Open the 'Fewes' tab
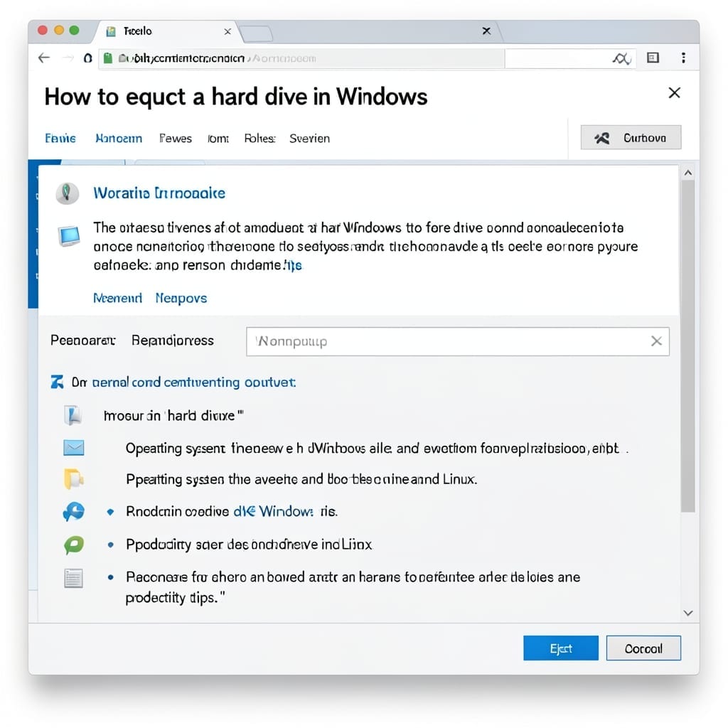This screenshot has height=728, width=728. click(176, 139)
